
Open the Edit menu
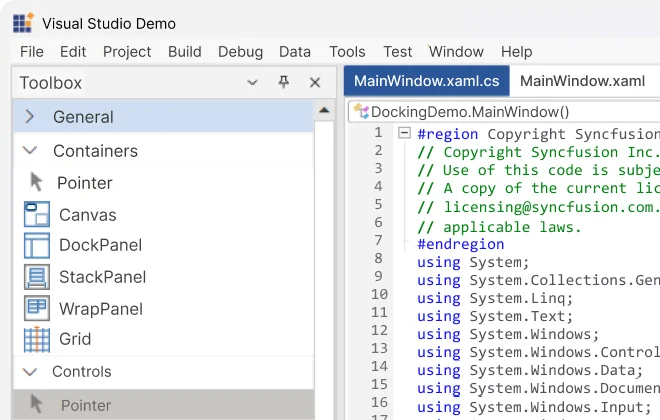tap(73, 52)
